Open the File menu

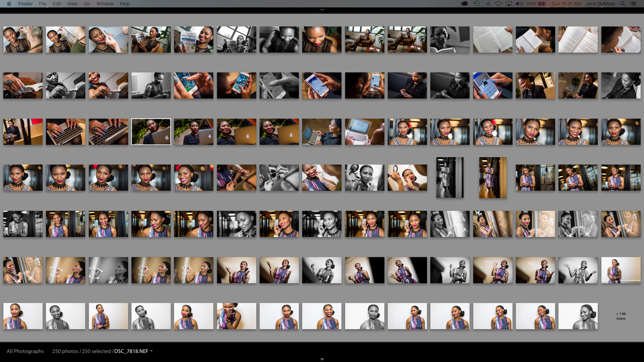pyautogui.click(x=43, y=4)
